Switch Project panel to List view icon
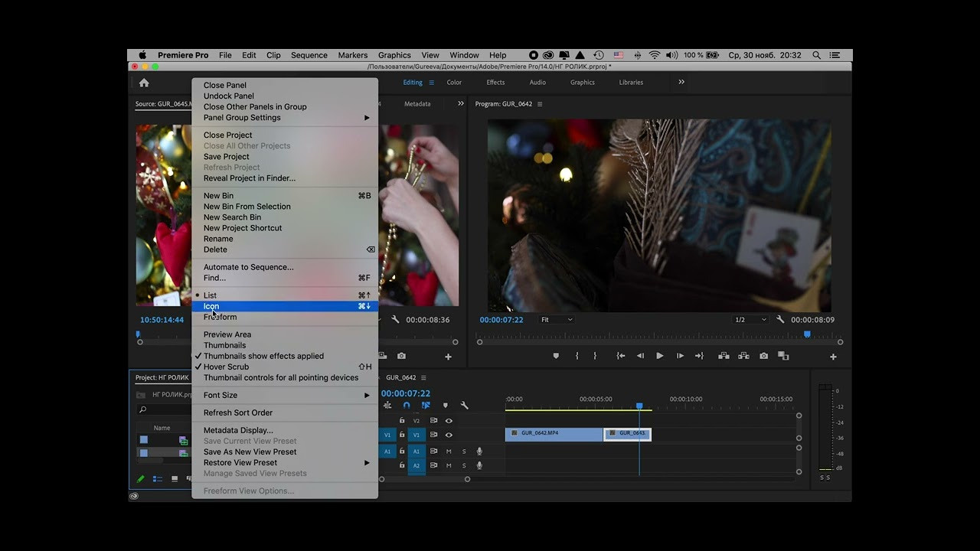The height and width of the screenshot is (551, 980). click(158, 479)
